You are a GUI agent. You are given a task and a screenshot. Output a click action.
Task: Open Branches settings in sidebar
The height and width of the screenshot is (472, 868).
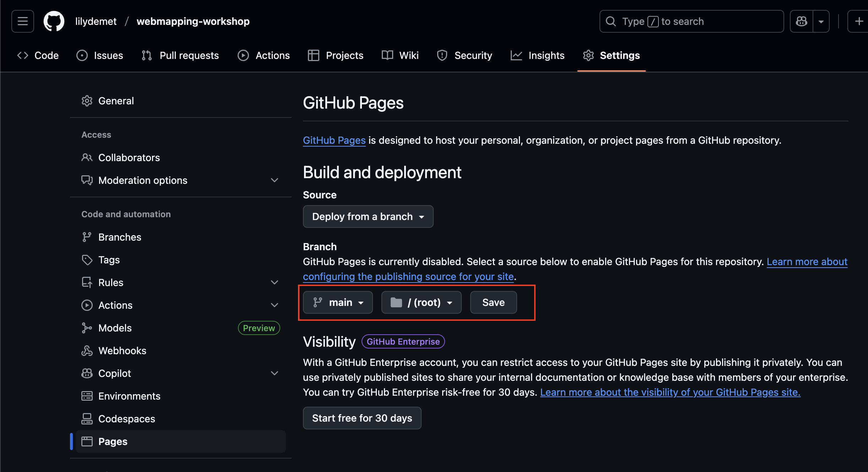pyautogui.click(x=181, y=237)
